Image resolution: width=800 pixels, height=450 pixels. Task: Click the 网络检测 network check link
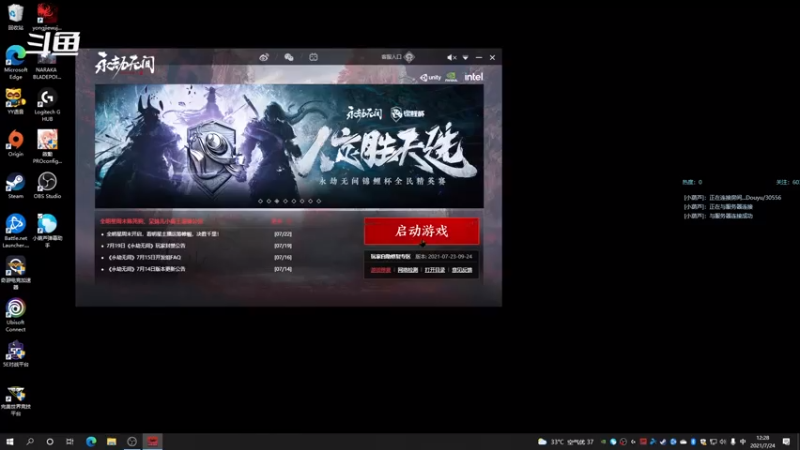(x=408, y=270)
